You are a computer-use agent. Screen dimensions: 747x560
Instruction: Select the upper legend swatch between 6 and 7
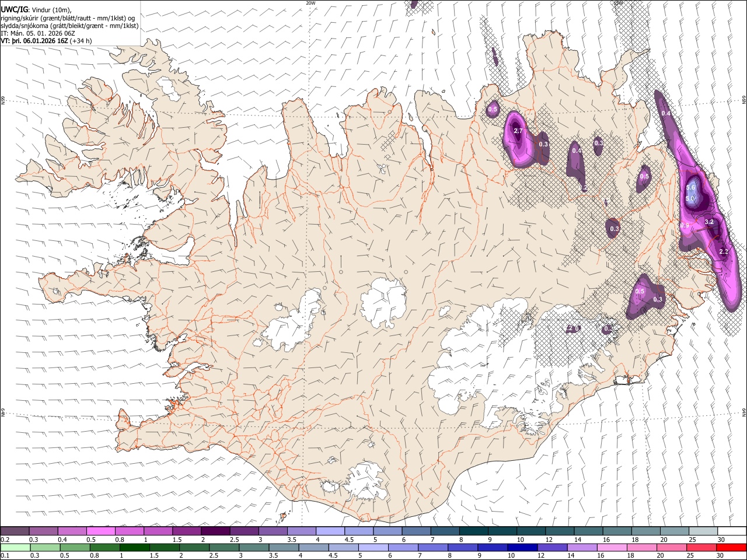[416, 531]
